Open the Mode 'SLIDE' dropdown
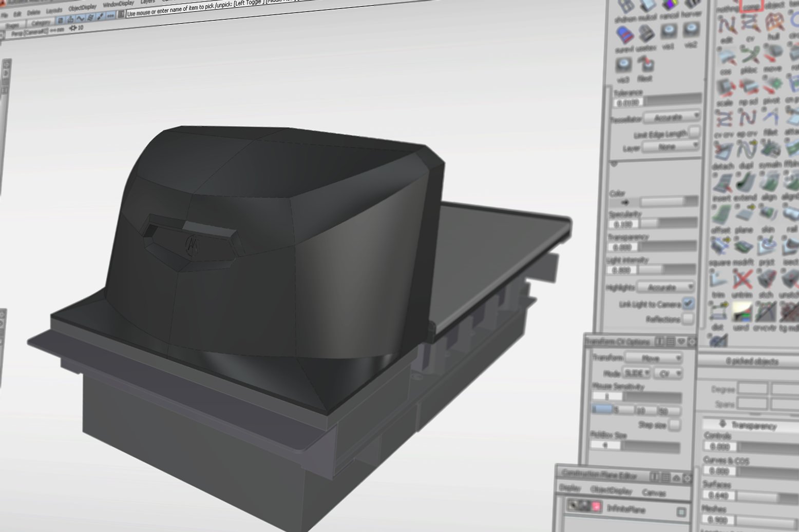 pos(637,373)
